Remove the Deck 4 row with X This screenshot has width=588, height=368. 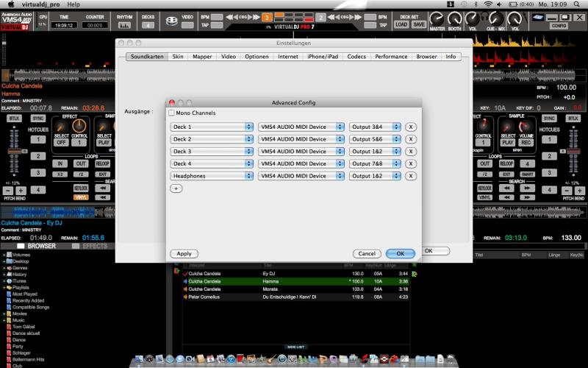click(411, 163)
